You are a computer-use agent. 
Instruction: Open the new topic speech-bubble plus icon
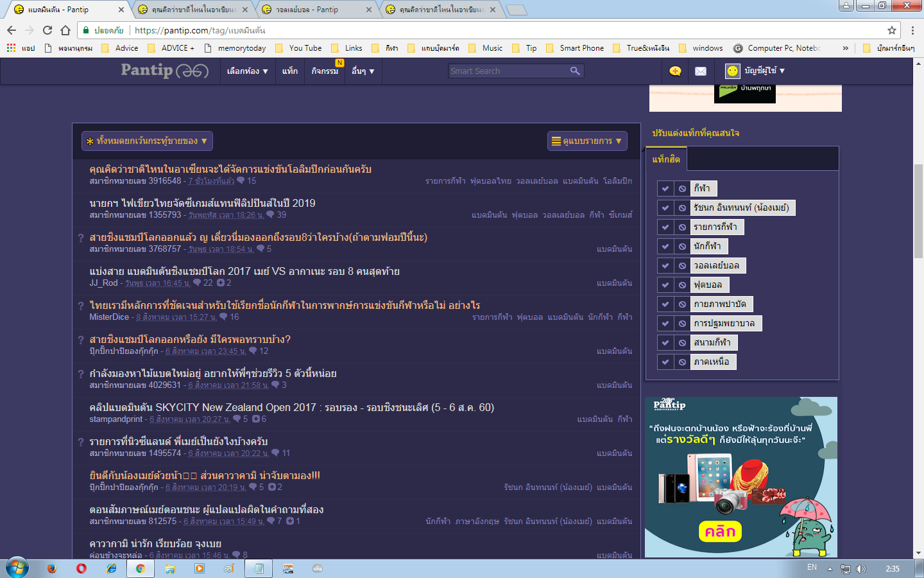[x=675, y=71]
